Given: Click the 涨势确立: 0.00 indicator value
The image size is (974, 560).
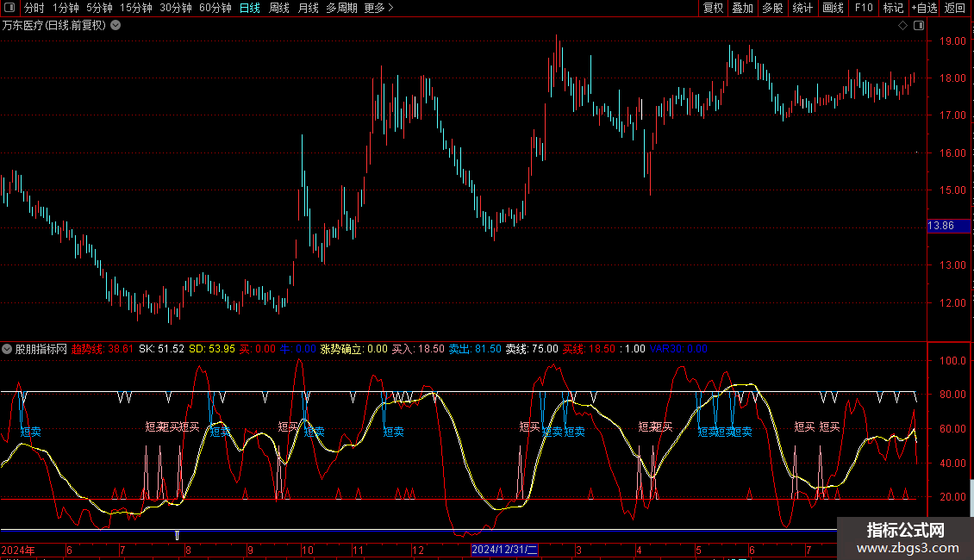Looking at the screenshot, I should pyautogui.click(x=353, y=349).
